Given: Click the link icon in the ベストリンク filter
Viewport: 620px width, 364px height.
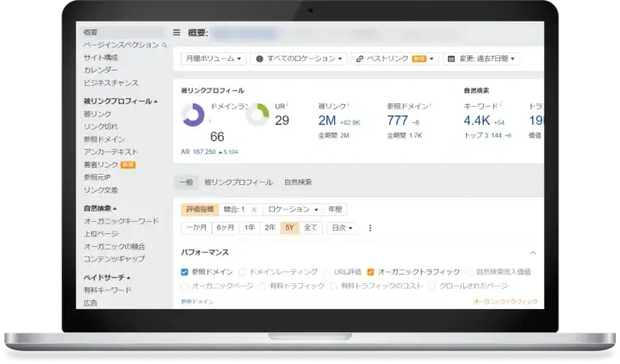Looking at the screenshot, I should tap(358, 59).
